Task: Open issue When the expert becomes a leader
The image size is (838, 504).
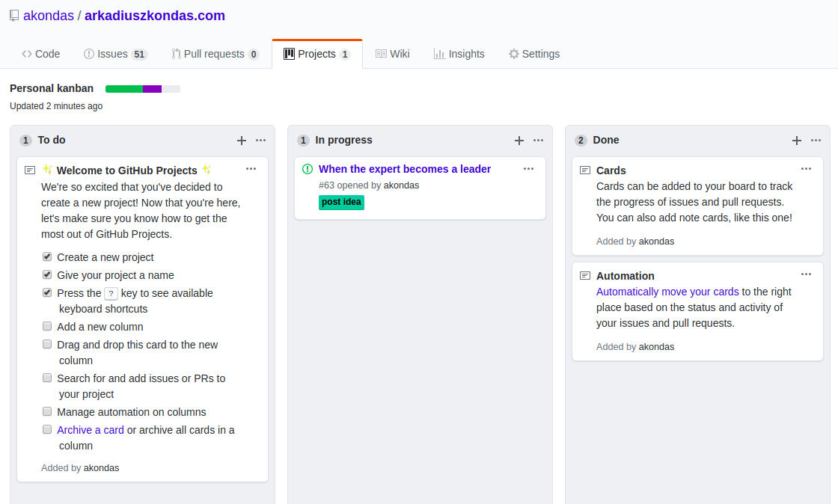Action: (405, 169)
